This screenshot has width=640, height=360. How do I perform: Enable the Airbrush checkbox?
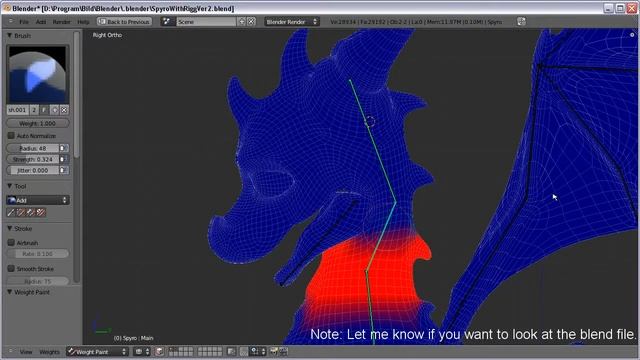tap(11, 242)
